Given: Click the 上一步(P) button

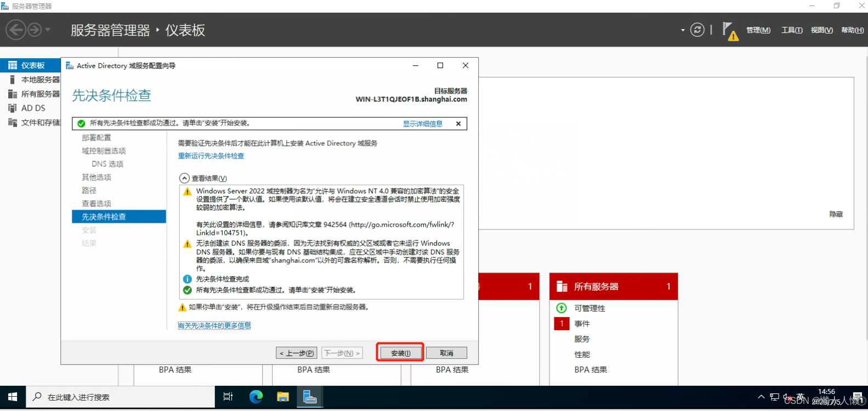Looking at the screenshot, I should click(x=296, y=353).
